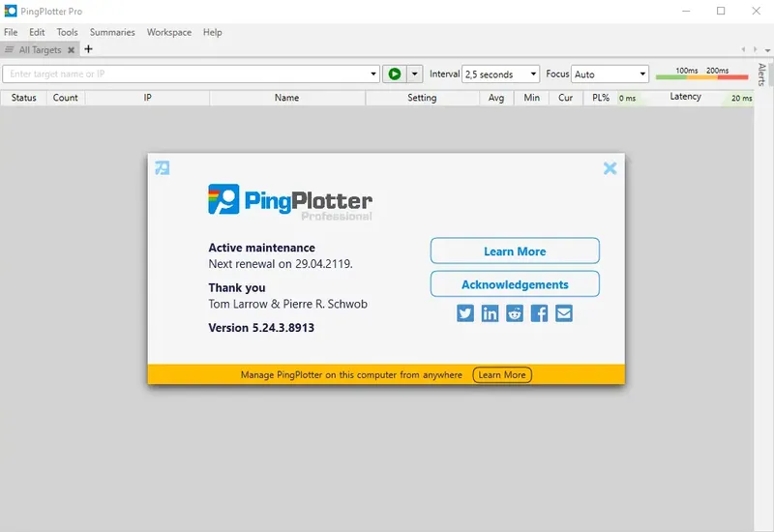
Task: Click the Tom Larrow & Pierre R. Schwob text
Action: [287, 304]
